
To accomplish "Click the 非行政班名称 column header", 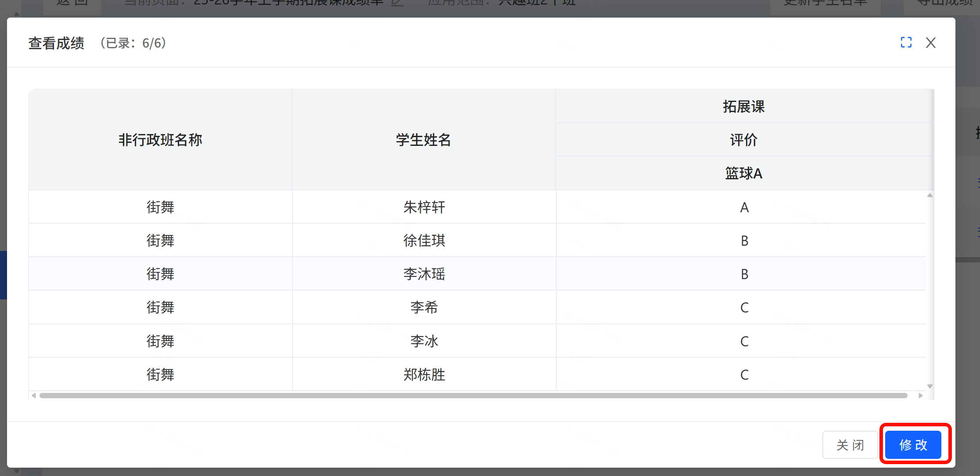I will (160, 140).
